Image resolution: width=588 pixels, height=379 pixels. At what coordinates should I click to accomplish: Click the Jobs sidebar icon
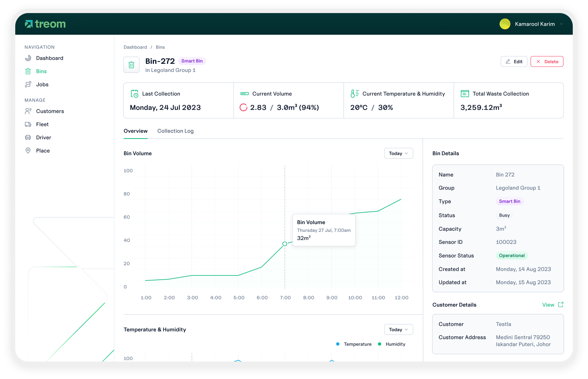tap(28, 85)
